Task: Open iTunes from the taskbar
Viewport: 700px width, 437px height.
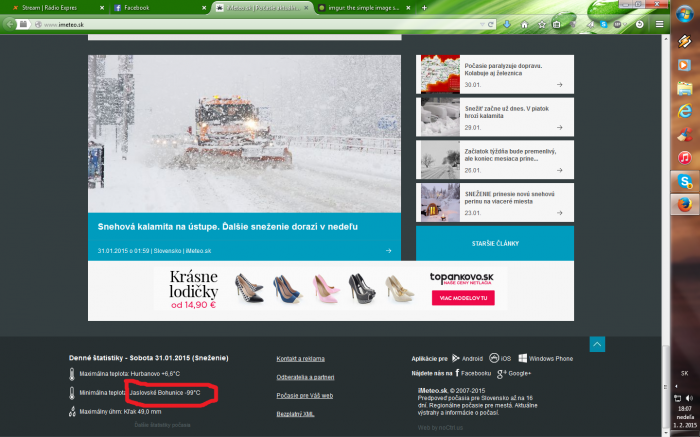Action: pyautogui.click(x=684, y=158)
